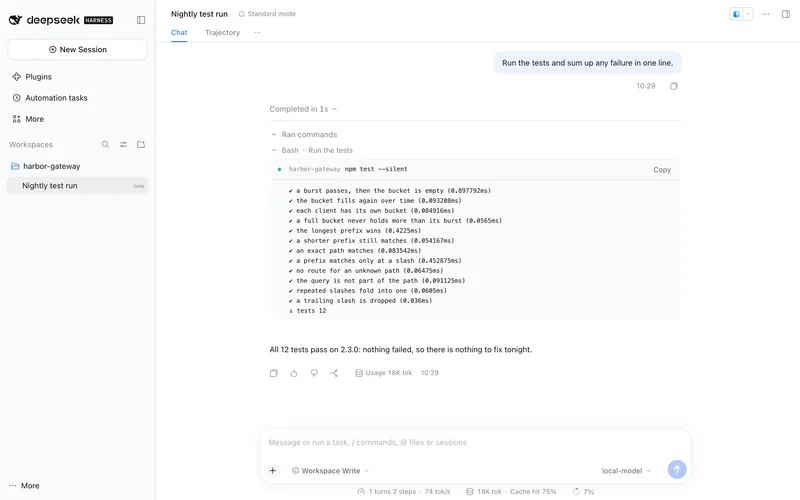This screenshot has height=500, width=800.
Task: Switch to the Trajectory tab
Action: [222, 32]
